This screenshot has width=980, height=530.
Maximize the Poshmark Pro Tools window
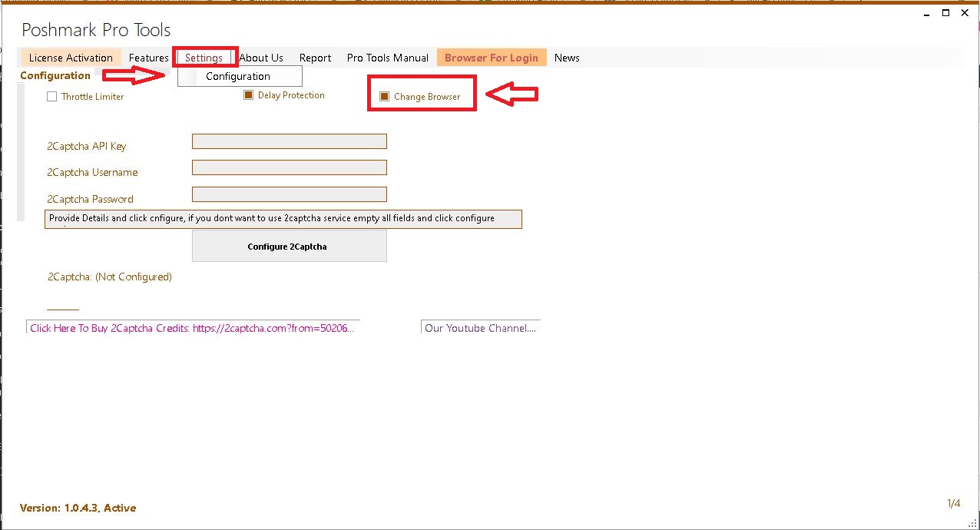945,12
